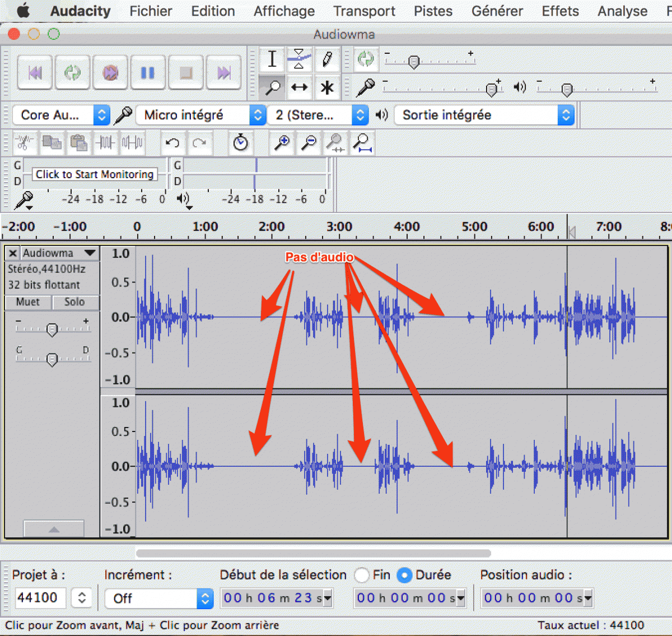Click the recording meter microphone icon
Viewport: 672px width, 636px height.
coord(24,199)
